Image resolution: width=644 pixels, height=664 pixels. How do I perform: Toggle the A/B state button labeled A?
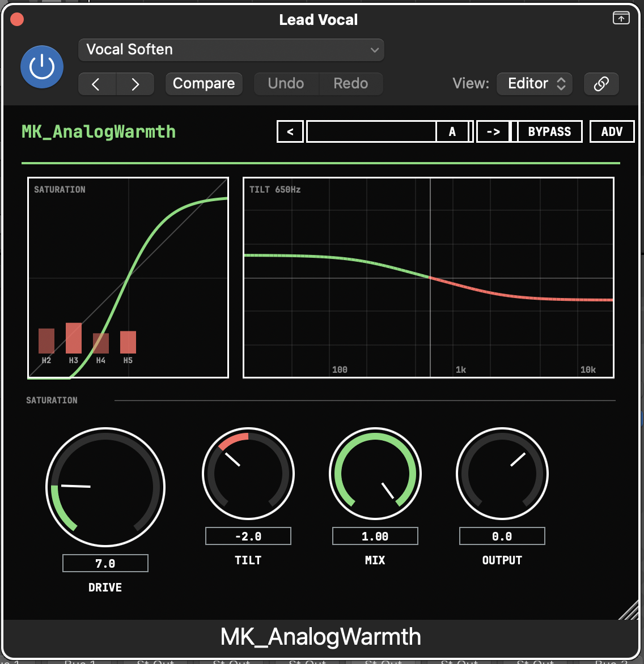(x=452, y=131)
